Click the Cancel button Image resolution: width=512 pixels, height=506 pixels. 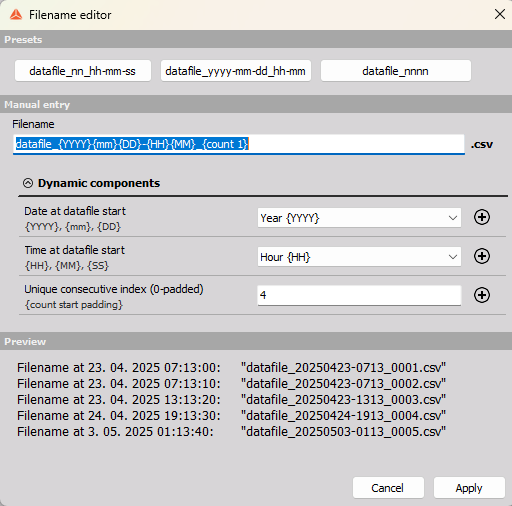[x=388, y=488]
